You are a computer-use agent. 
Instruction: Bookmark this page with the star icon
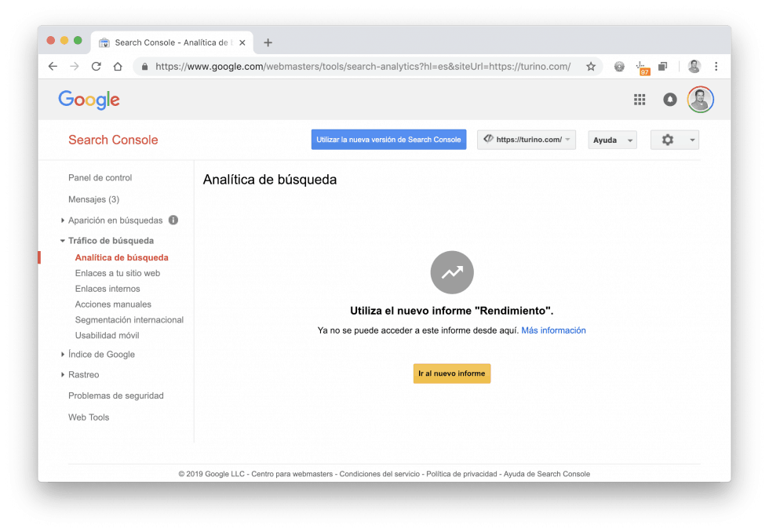(590, 66)
